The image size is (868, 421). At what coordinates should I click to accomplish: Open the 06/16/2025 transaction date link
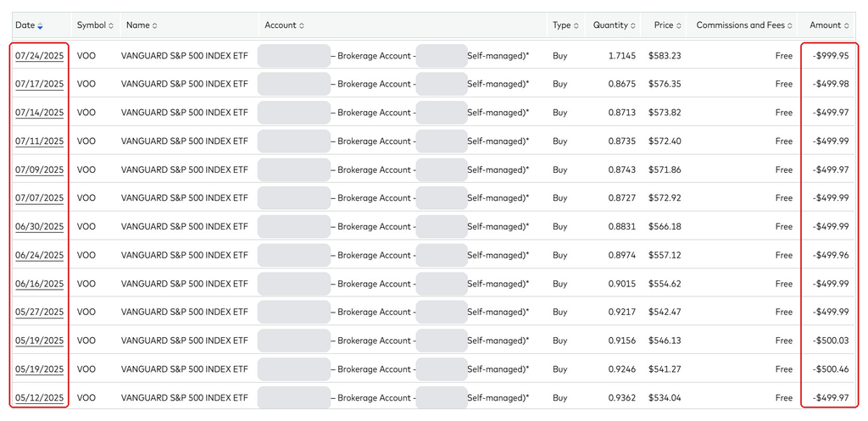pyautogui.click(x=39, y=284)
